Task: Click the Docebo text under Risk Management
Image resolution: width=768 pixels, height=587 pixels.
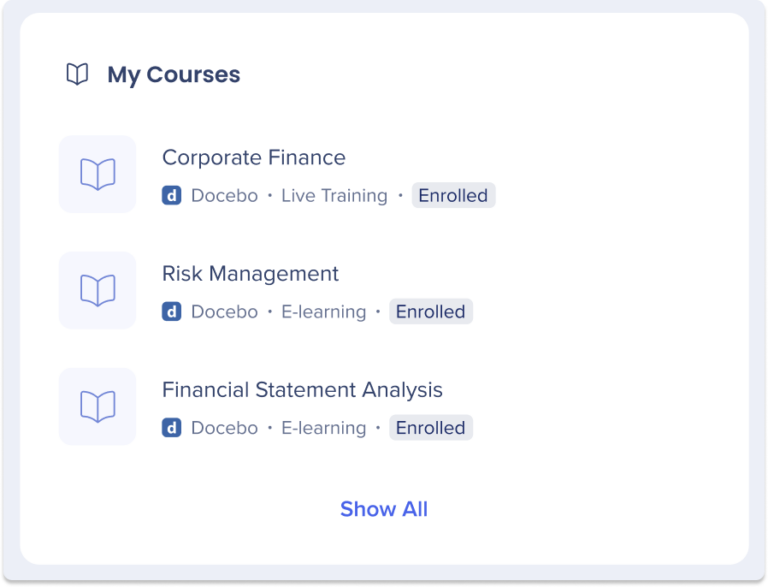Action: point(224,312)
